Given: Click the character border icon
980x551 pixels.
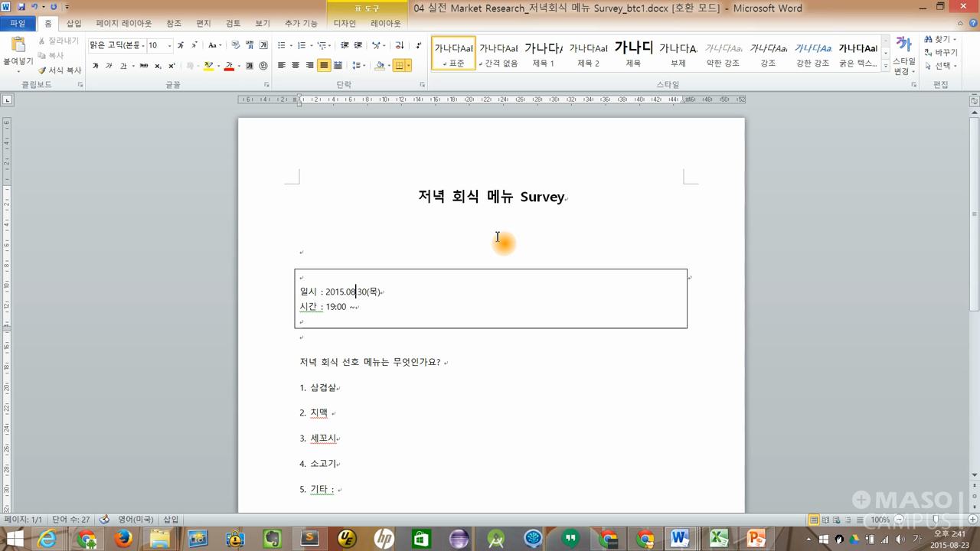Looking at the screenshot, I should coord(263,45).
